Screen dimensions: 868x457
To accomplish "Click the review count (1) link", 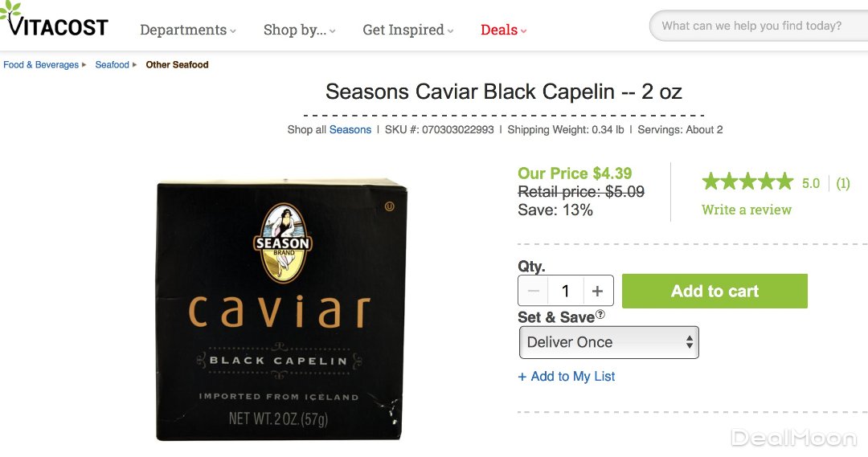I will pos(842,183).
